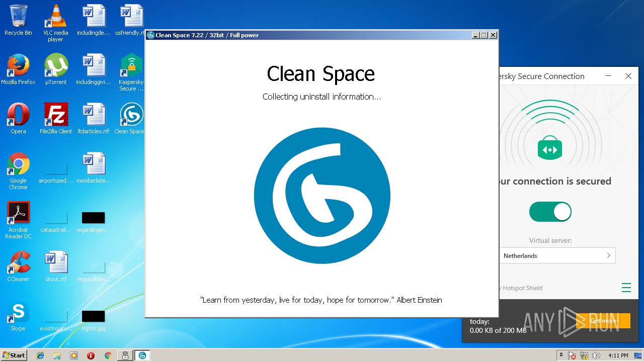Open Internet Explorer from the taskbar

coord(40,355)
